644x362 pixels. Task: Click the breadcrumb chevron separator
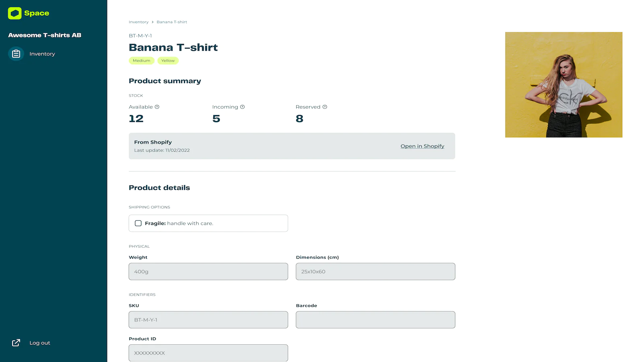coord(153,22)
